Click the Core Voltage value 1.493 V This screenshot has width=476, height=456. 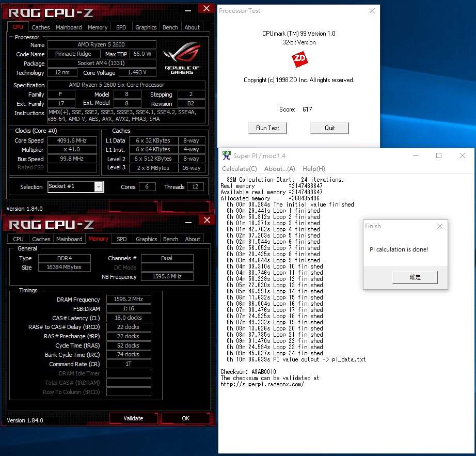coord(137,73)
